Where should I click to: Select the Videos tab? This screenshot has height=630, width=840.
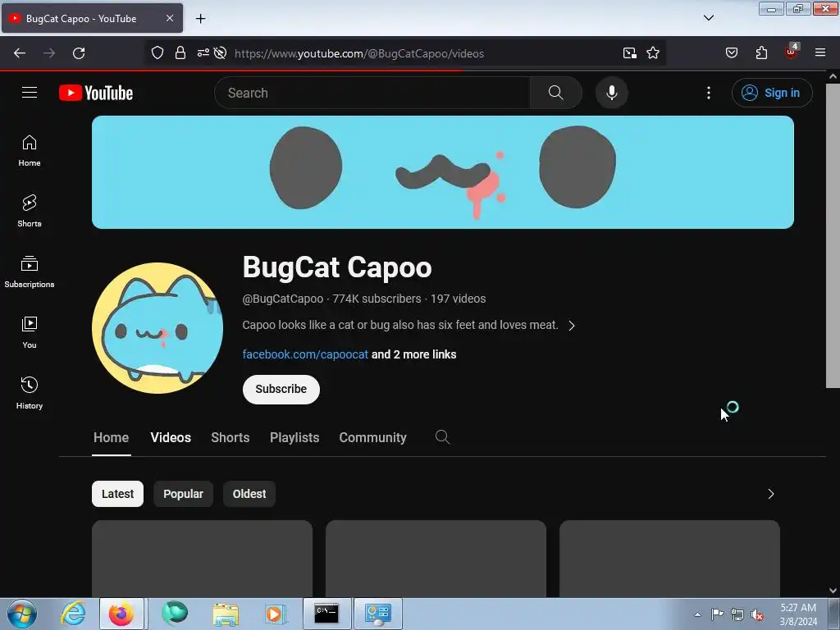pyautogui.click(x=171, y=437)
